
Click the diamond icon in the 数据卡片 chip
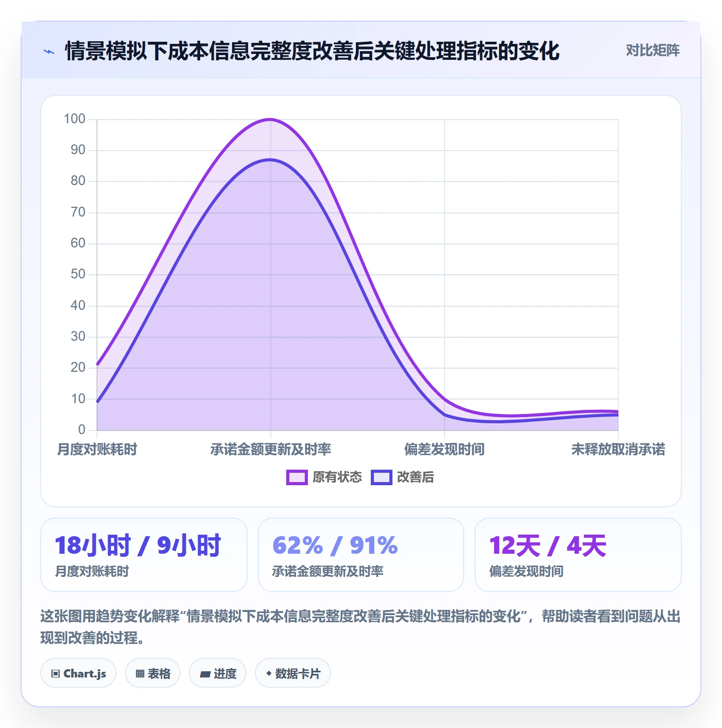269,673
